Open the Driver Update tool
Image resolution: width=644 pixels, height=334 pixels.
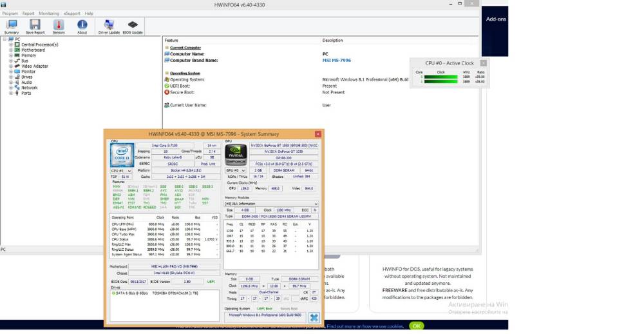click(109, 26)
